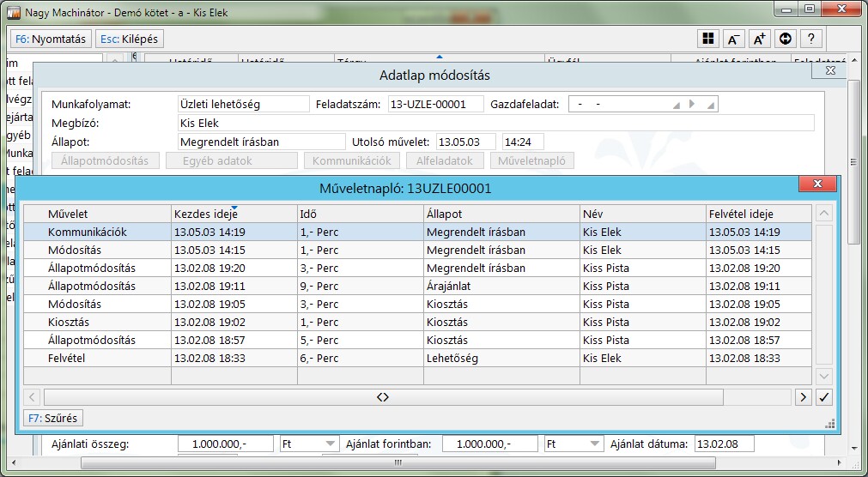The height and width of the screenshot is (477, 868).
Task: Click the Ajánlati összeg amount field
Action: (x=225, y=444)
